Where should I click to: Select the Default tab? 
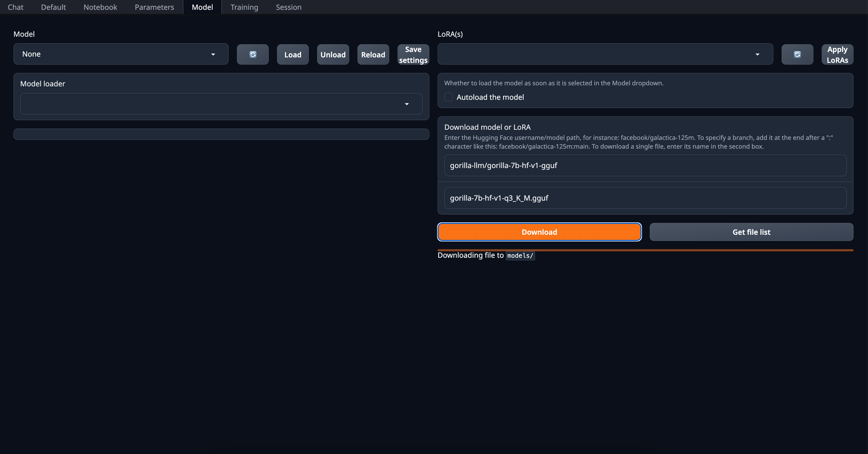[53, 7]
